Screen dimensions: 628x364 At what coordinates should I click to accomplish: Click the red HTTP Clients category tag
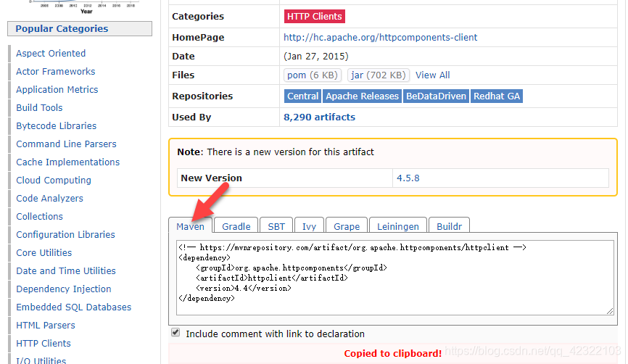(x=315, y=17)
